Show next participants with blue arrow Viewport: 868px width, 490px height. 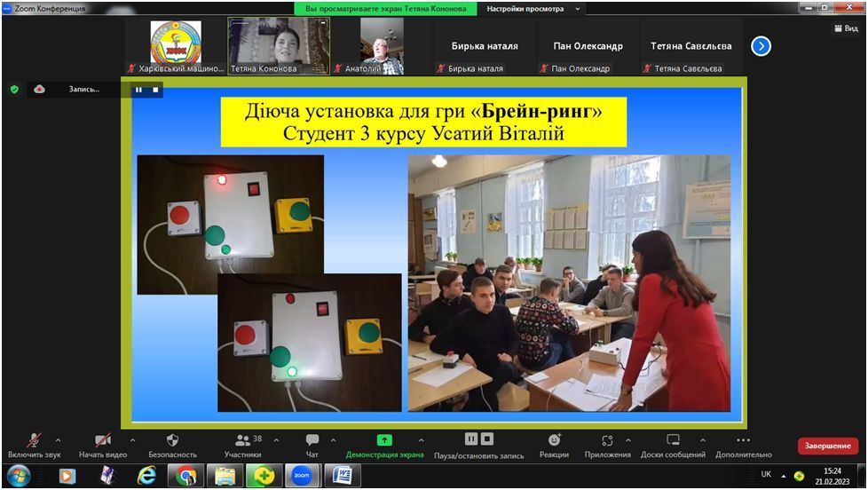coord(761,46)
